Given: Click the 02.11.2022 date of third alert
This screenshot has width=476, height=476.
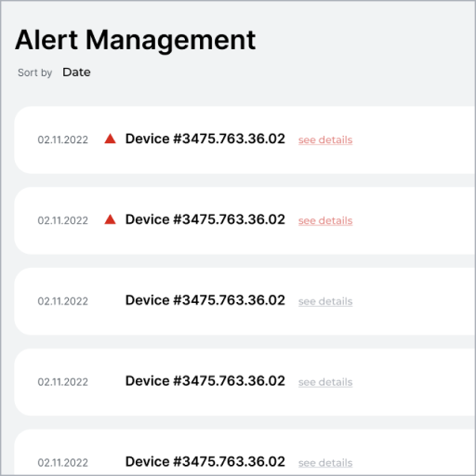Looking at the screenshot, I should 63,301.
